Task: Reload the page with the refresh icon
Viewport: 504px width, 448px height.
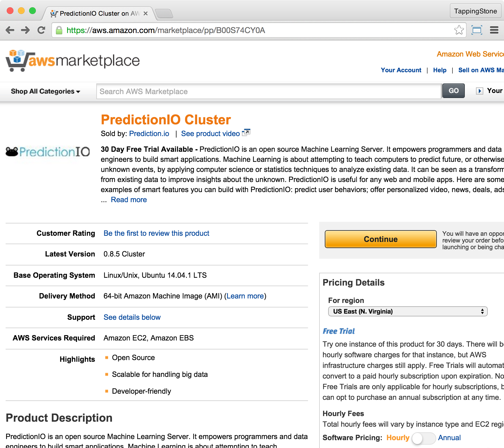Action: click(41, 30)
